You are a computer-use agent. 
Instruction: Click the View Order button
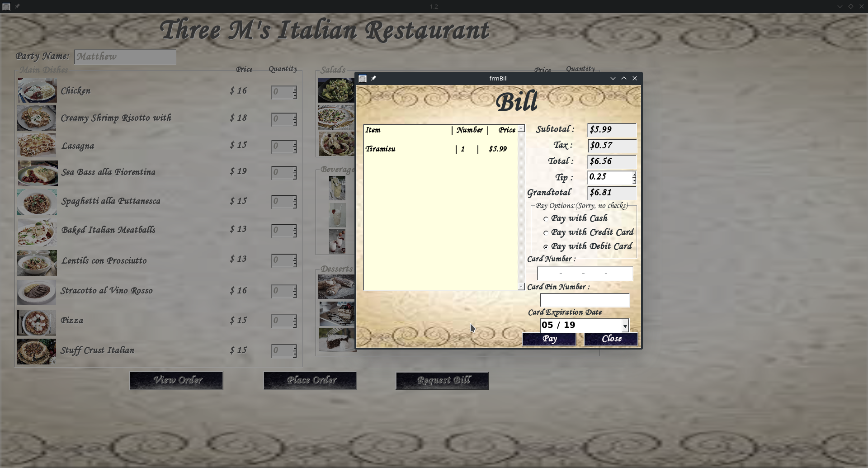click(176, 381)
